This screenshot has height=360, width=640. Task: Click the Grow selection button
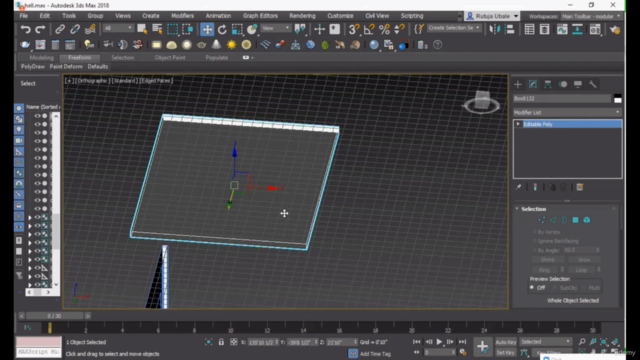[584, 260]
